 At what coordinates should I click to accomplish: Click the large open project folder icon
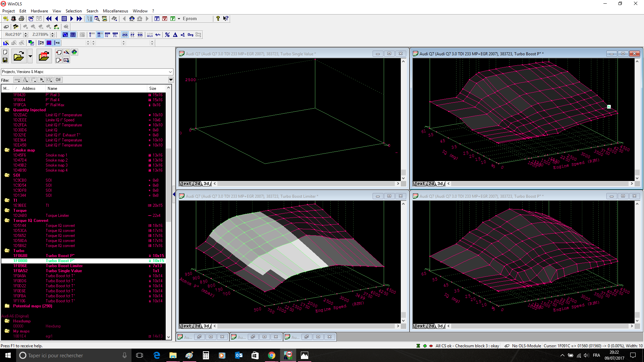tap(19, 56)
